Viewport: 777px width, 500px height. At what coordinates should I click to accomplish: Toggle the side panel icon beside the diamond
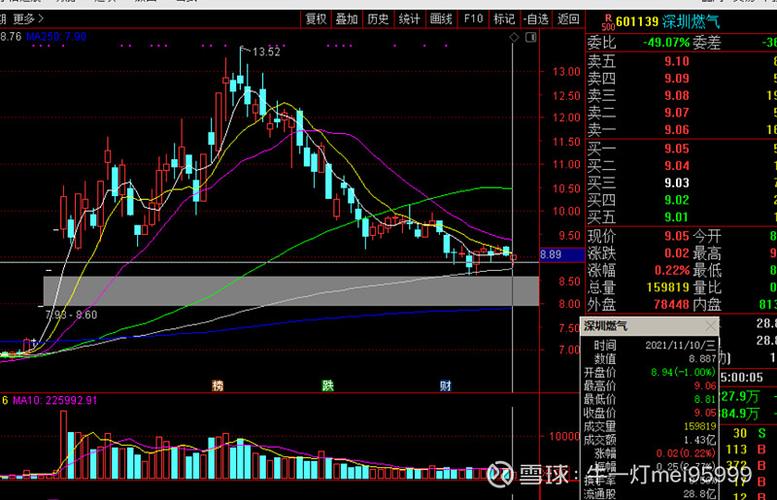click(531, 37)
